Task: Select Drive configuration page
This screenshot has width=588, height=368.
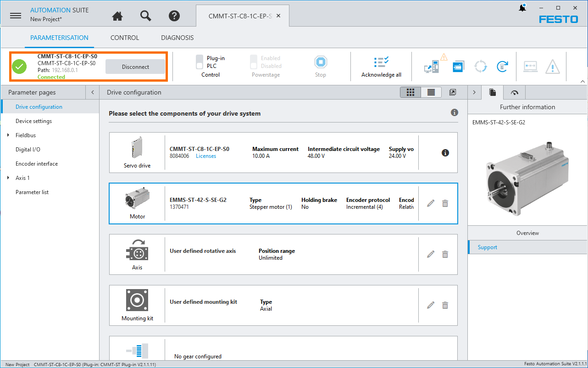Action: pos(50,107)
